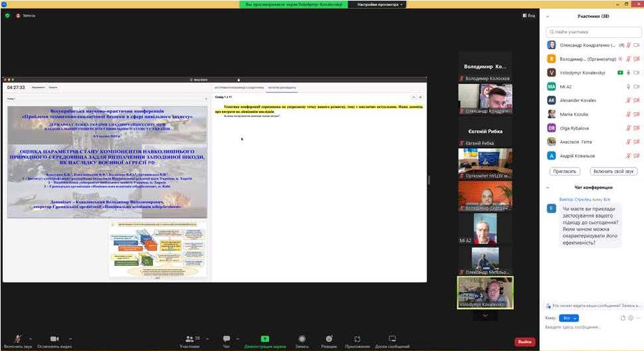Stop video with the camera icon
This screenshot has height=351, width=644.
click(x=54, y=339)
